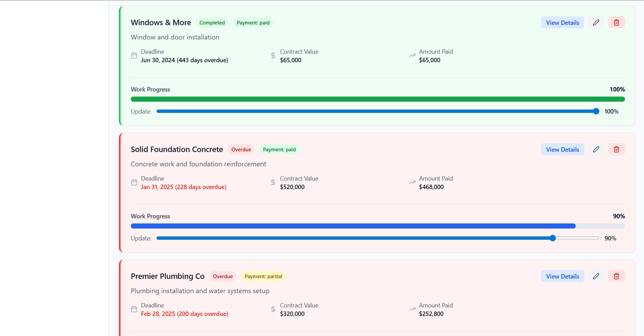This screenshot has width=644, height=336.
Task: View Details for Windows & More
Action: (562, 22)
